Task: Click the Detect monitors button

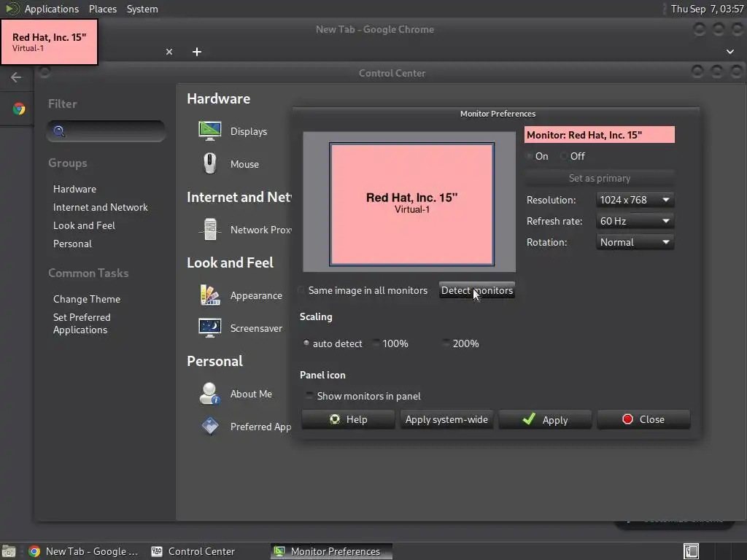Action: pos(477,290)
